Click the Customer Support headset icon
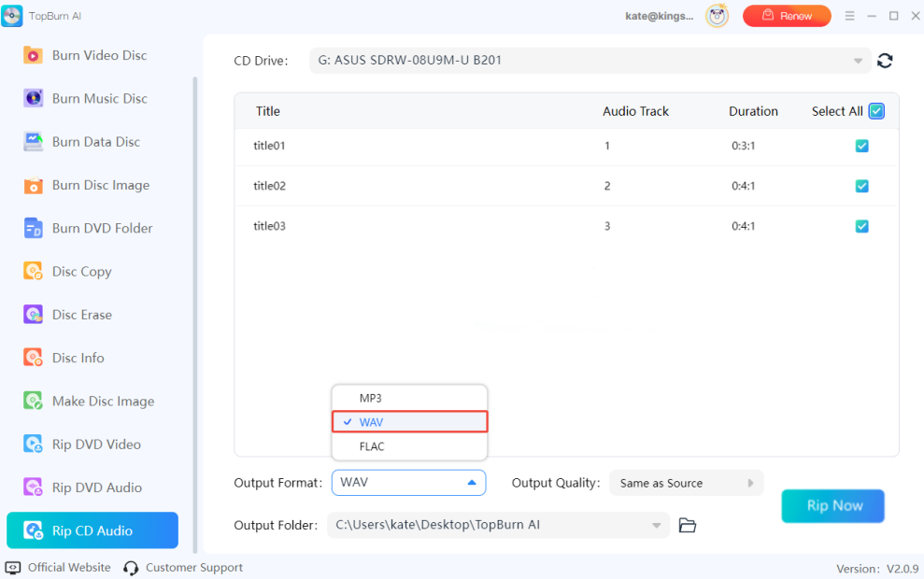 [x=131, y=568]
